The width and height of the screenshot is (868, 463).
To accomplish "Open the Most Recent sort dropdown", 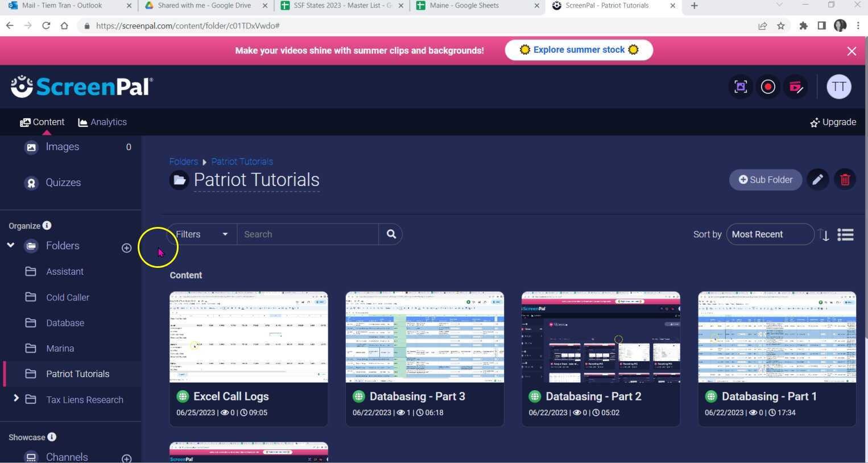I will [769, 234].
